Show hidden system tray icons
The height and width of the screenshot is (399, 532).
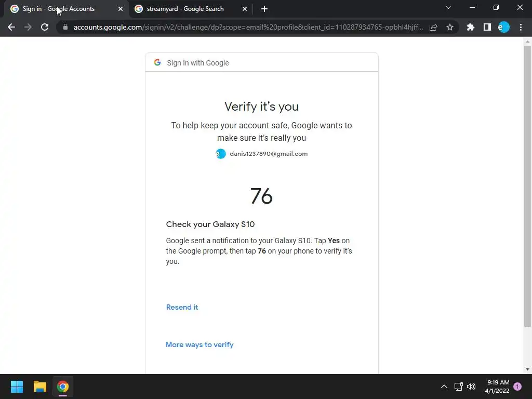[x=444, y=387]
